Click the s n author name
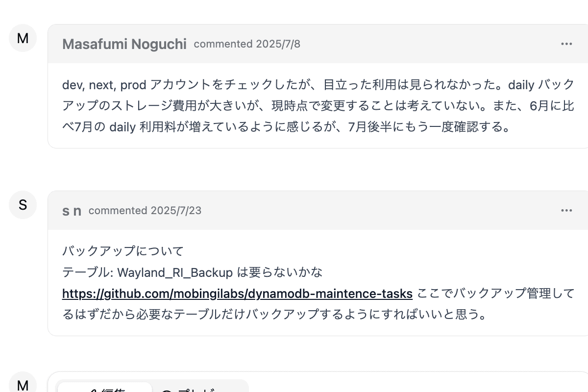 pyautogui.click(x=72, y=211)
